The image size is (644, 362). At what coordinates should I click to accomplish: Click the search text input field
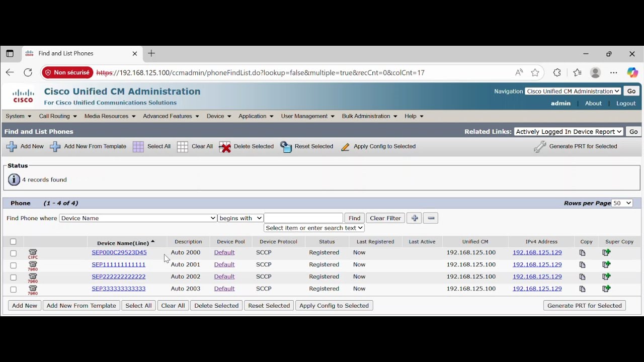pos(303,218)
